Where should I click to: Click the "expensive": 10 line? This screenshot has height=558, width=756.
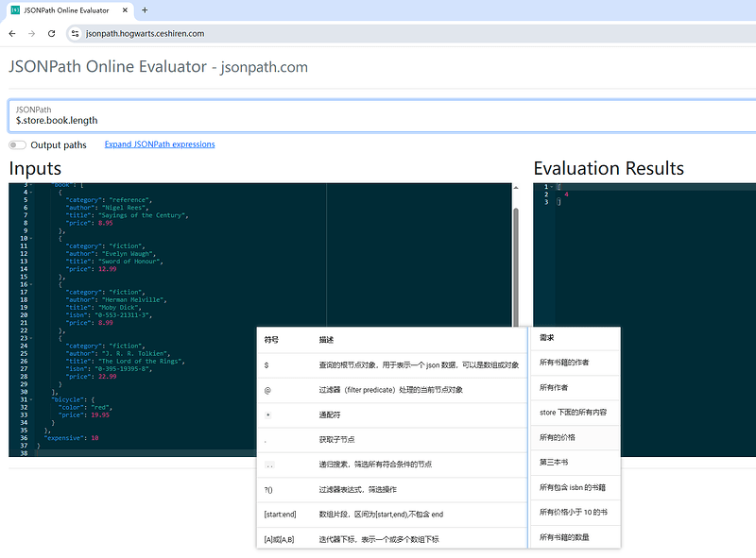71,438
